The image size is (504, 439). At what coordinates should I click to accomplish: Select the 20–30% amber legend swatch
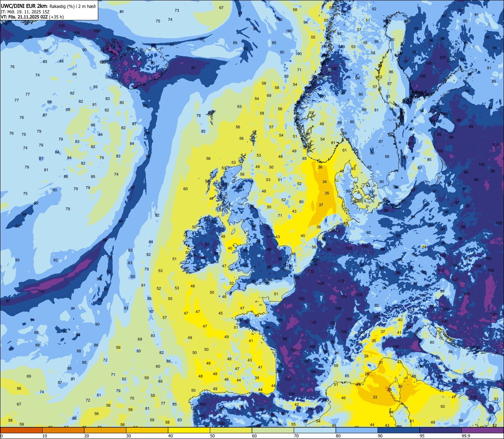click(105, 430)
